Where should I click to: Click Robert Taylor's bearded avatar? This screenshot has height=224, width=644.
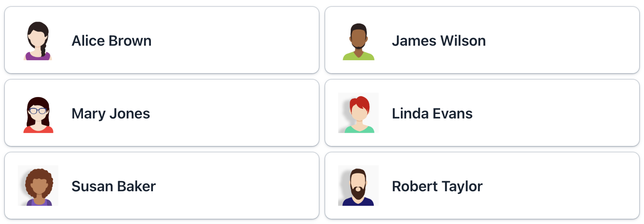coord(358,186)
